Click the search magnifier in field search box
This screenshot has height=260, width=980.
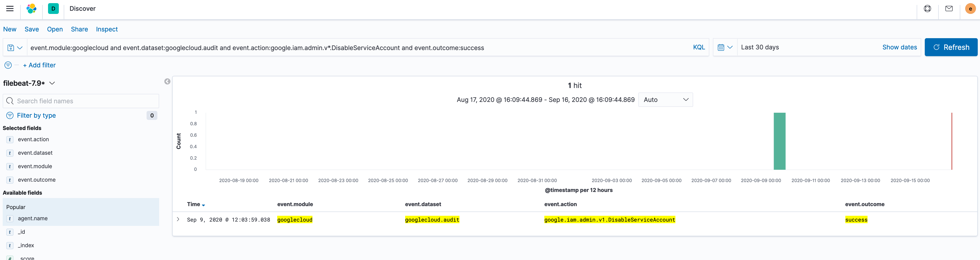(10, 101)
